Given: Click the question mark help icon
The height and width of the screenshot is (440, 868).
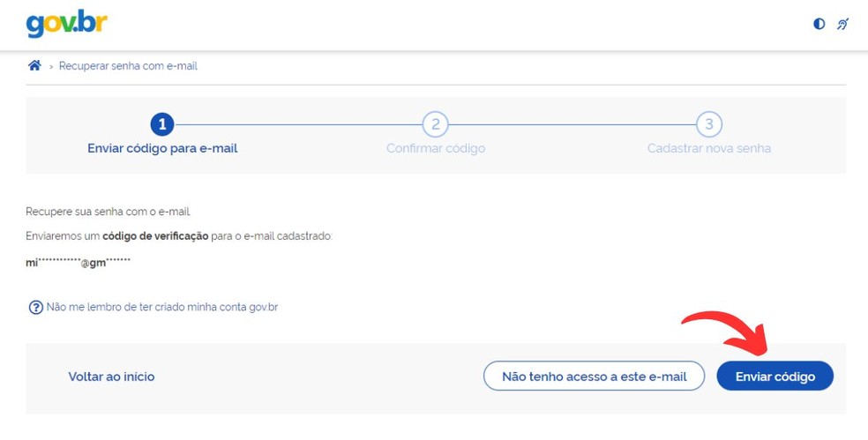Looking at the screenshot, I should coord(36,307).
